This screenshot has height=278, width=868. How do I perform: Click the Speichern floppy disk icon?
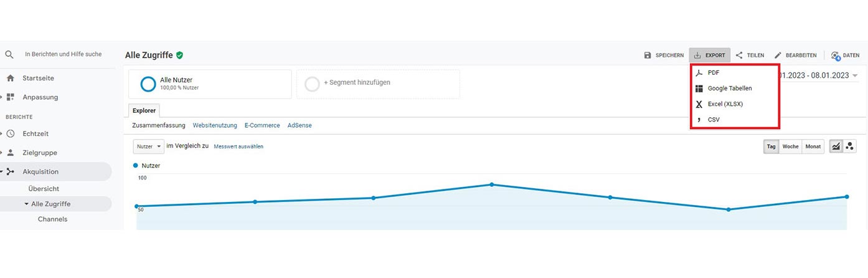[648, 55]
